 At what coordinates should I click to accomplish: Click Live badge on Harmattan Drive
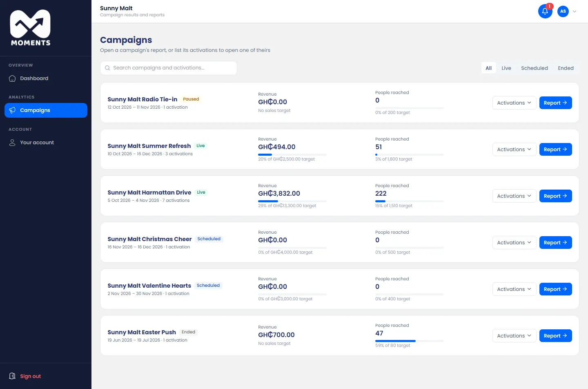pos(201,192)
